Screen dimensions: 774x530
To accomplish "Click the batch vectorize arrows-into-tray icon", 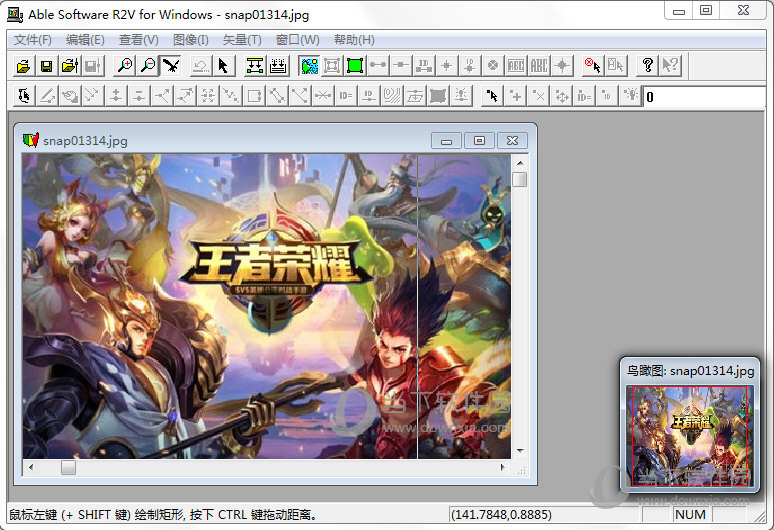I will click(x=278, y=66).
